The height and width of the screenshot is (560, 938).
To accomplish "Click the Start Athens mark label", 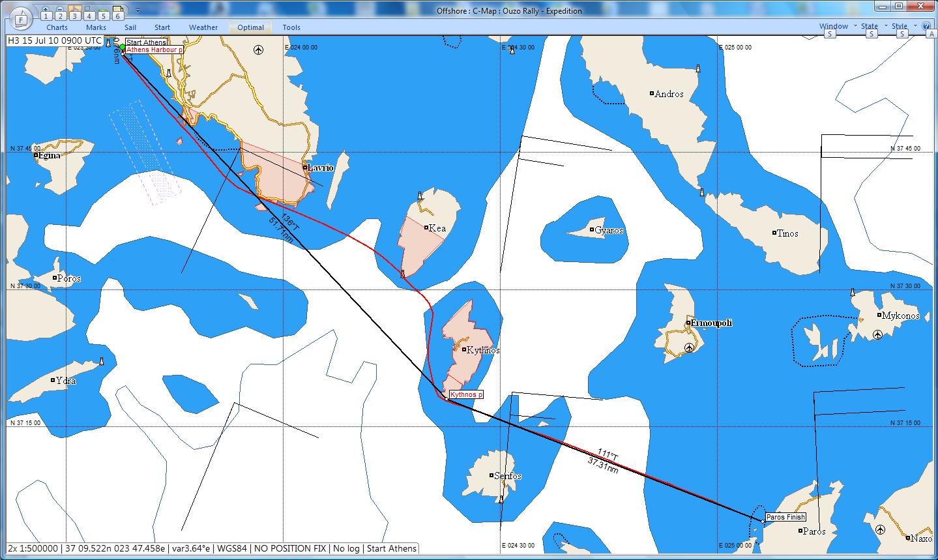I will (x=145, y=42).
